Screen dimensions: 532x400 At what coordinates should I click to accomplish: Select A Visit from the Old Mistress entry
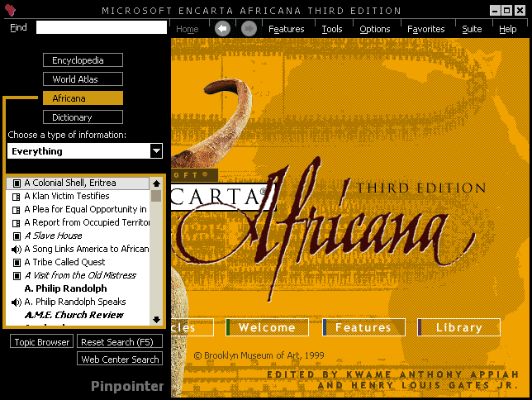(78, 276)
